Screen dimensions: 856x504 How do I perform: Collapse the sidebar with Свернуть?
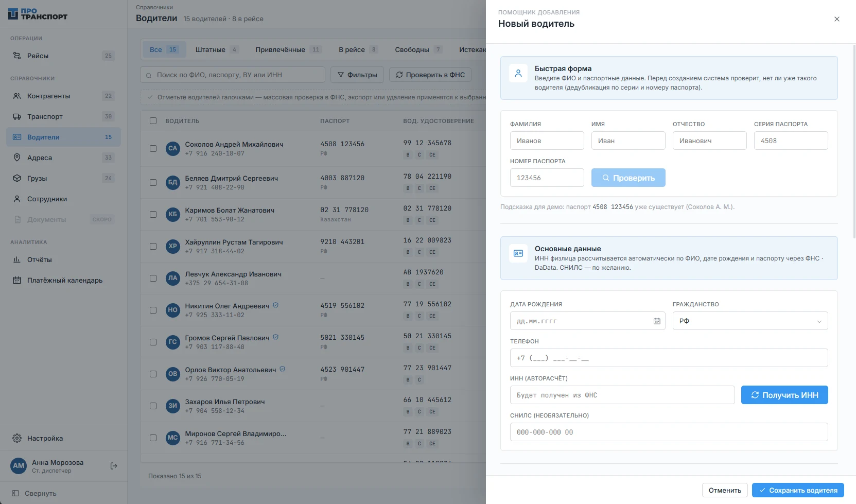coord(34,493)
